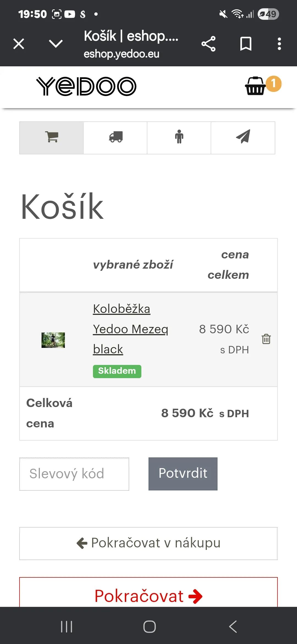297x644 pixels.
Task: Tap the Android home navigation button
Action: click(149, 627)
